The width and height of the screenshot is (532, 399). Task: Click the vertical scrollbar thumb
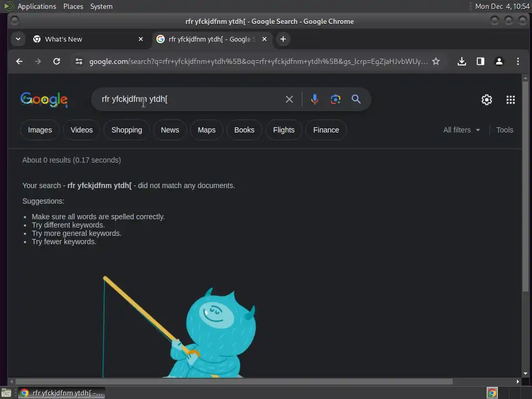[x=525, y=186]
